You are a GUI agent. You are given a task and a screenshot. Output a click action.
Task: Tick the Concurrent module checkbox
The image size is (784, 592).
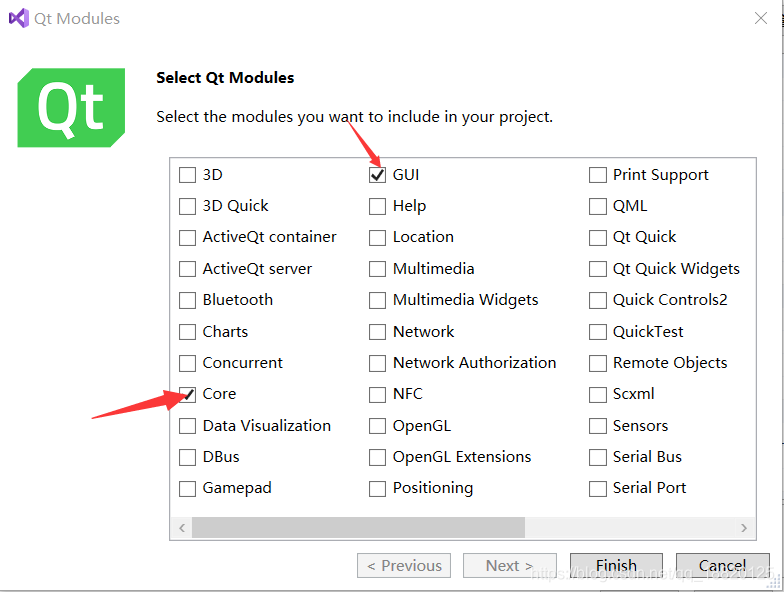188,363
